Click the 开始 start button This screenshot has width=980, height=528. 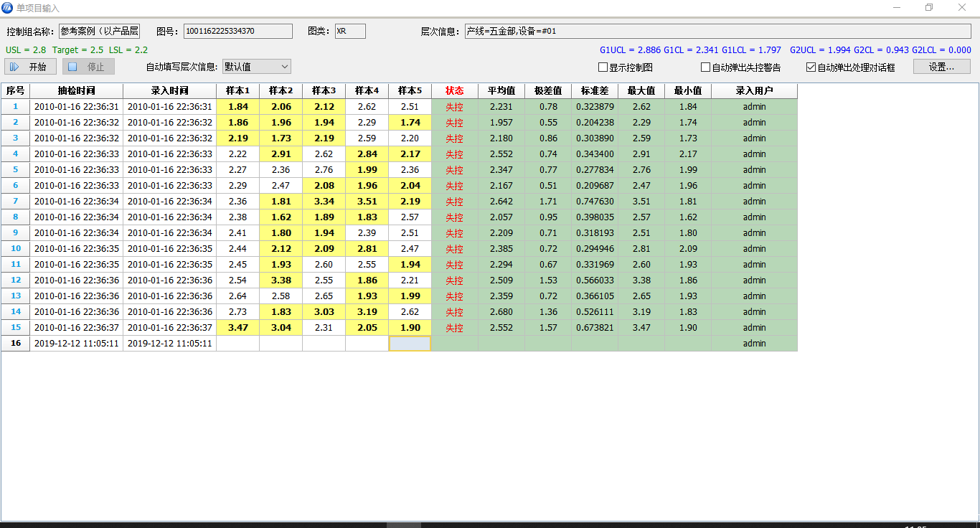(30, 67)
